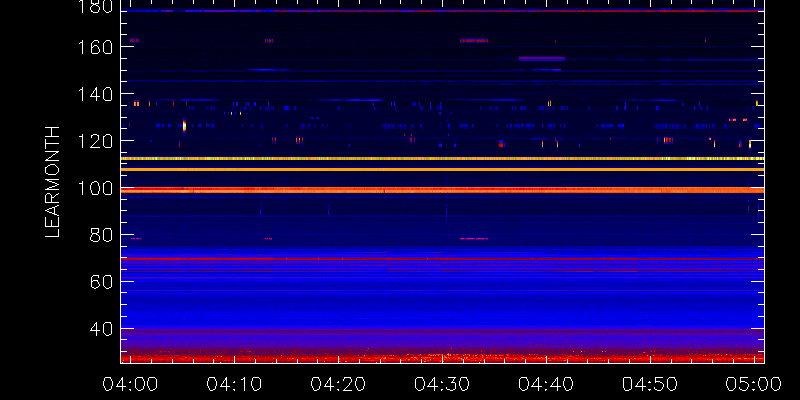Click the bright burst near 04:05 at 125
The width and height of the screenshot is (800, 400).
(184, 126)
